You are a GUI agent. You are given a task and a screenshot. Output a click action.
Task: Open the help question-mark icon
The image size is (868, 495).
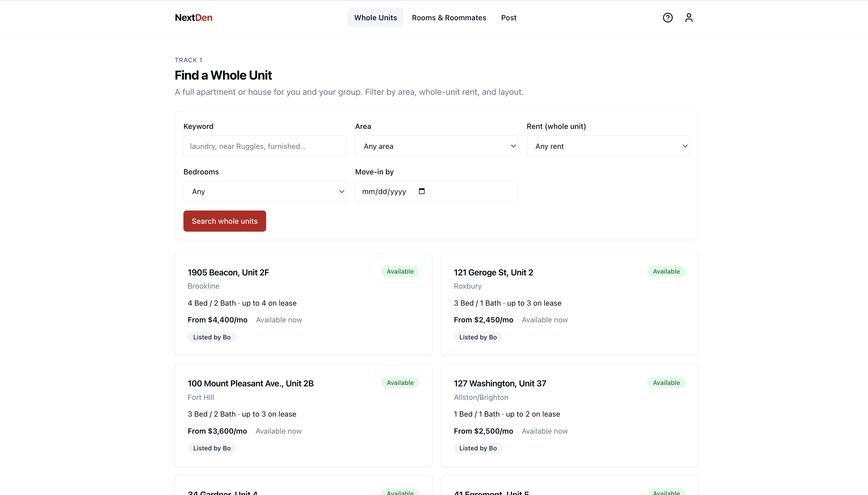668,17
